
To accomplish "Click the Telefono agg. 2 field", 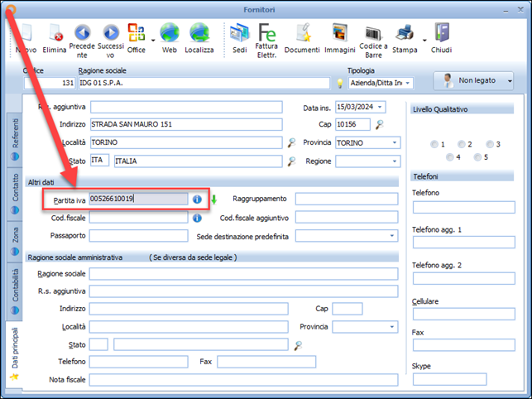I will (464, 278).
